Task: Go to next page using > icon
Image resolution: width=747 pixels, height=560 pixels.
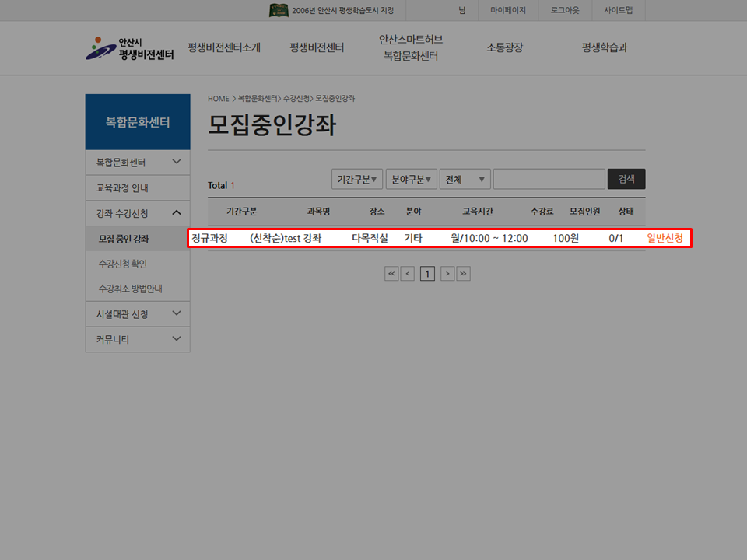Action: coord(447,273)
